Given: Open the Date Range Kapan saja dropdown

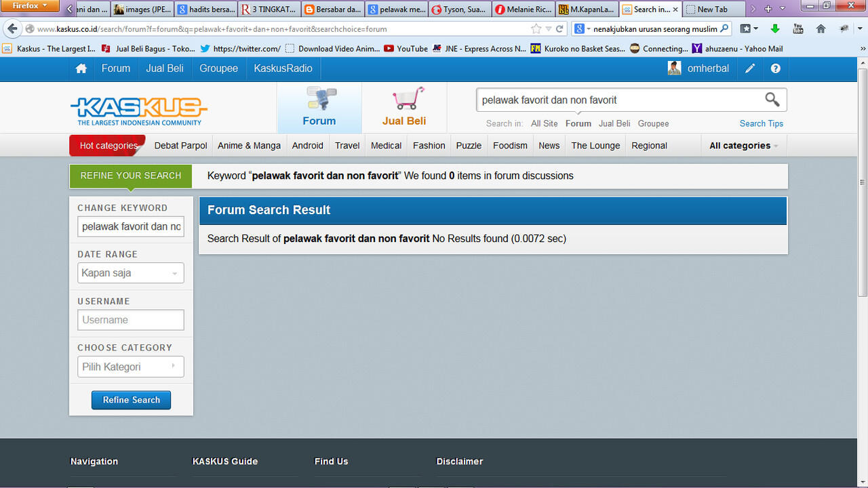Looking at the screenshot, I should coord(131,273).
